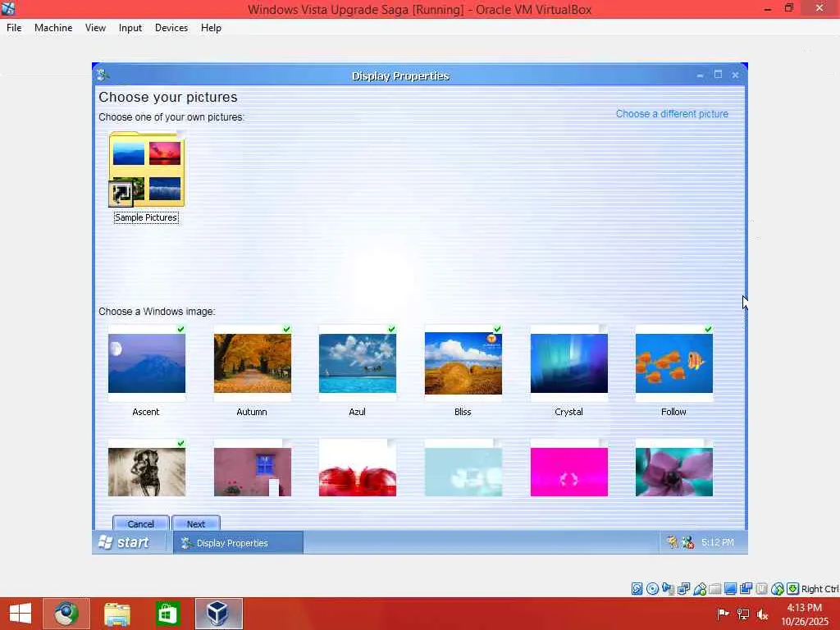Open File Explorer from host taskbar
The image size is (840, 630).
click(x=117, y=614)
